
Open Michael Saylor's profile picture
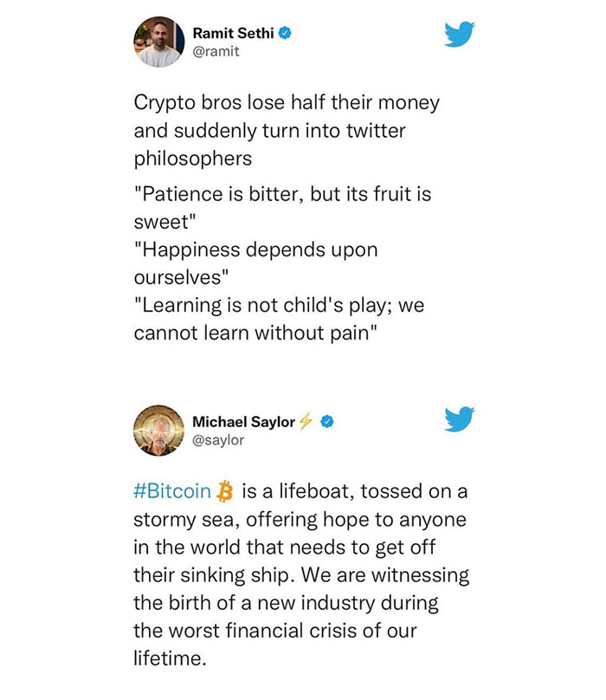tap(159, 431)
